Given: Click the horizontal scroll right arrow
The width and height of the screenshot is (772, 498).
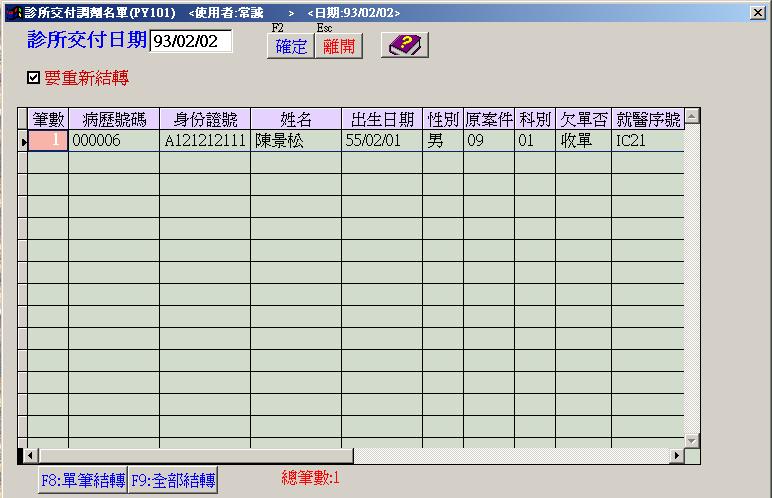Looking at the screenshot, I should (x=676, y=456).
